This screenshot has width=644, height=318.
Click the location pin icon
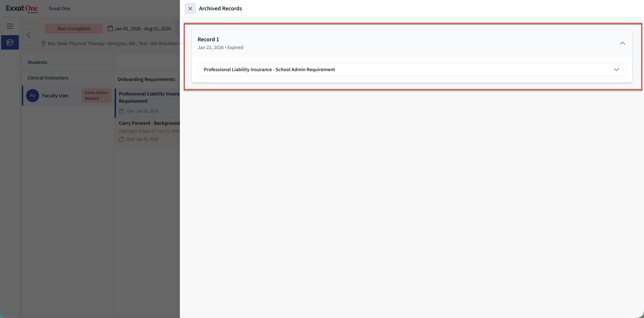[x=43, y=43]
